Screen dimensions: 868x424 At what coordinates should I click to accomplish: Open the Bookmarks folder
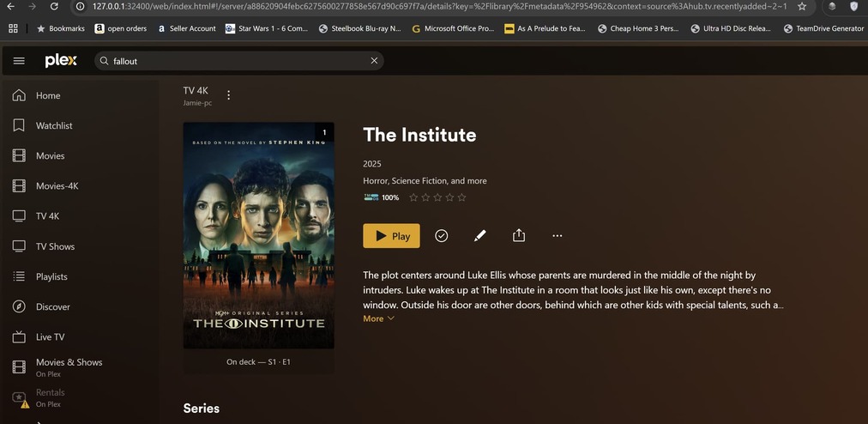[x=60, y=28]
